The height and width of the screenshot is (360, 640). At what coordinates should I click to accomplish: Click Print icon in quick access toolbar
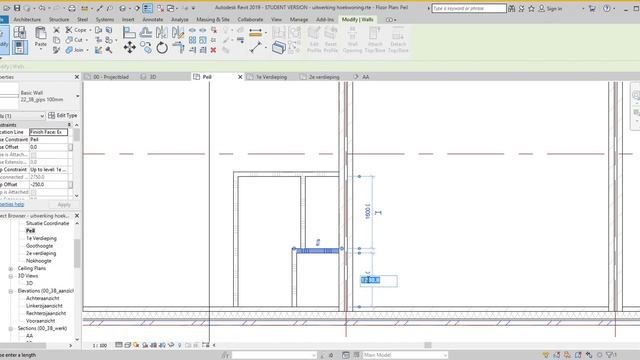(72, 8)
